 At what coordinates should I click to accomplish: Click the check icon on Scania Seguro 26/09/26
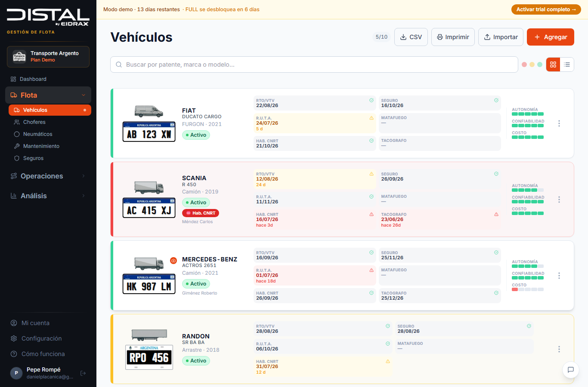(x=496, y=174)
